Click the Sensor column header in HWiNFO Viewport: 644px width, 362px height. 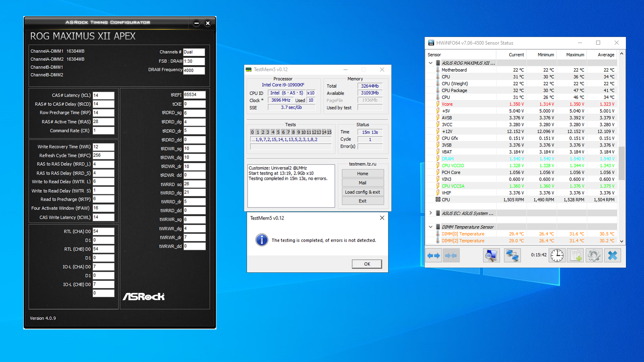pyautogui.click(x=461, y=55)
